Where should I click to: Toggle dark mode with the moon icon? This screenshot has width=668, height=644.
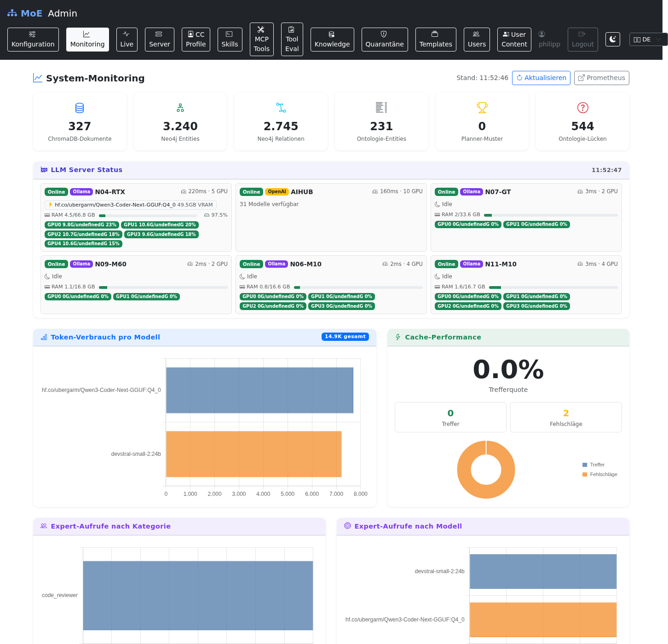tap(612, 40)
